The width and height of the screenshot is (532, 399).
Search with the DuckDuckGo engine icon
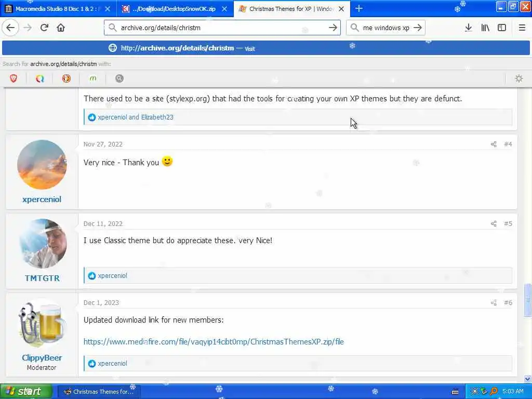66,78
